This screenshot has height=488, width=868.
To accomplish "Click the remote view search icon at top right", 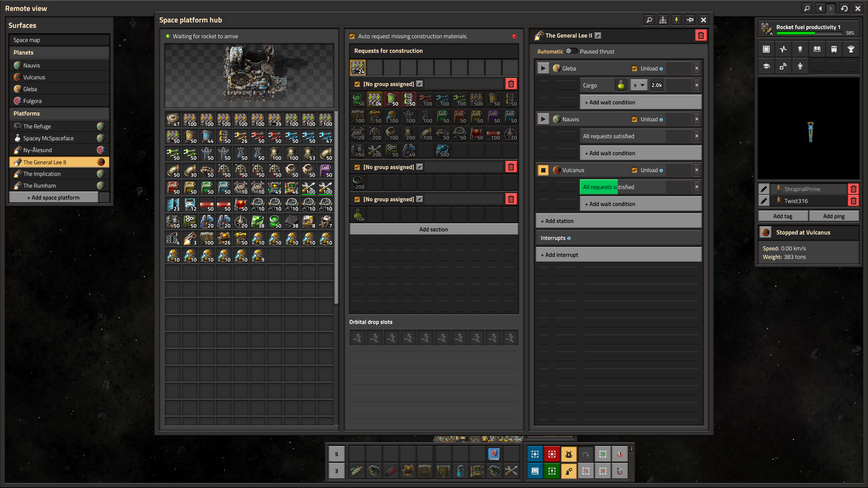I will 807,8.
